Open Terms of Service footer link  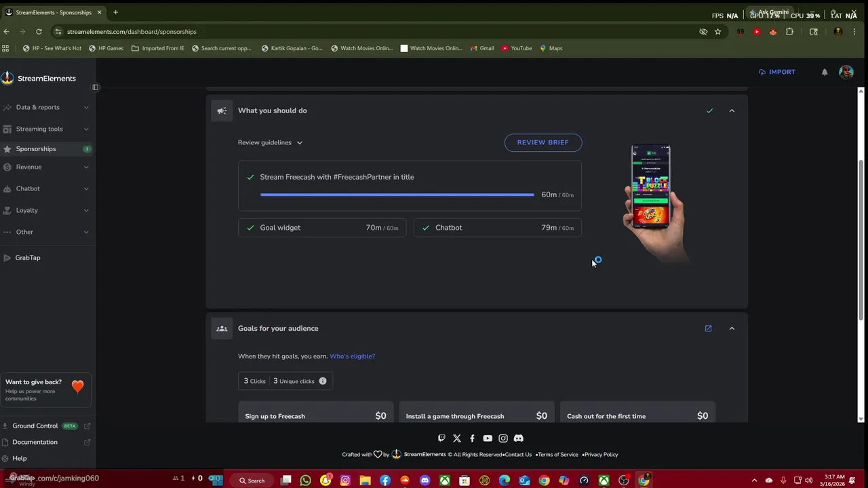(558, 455)
